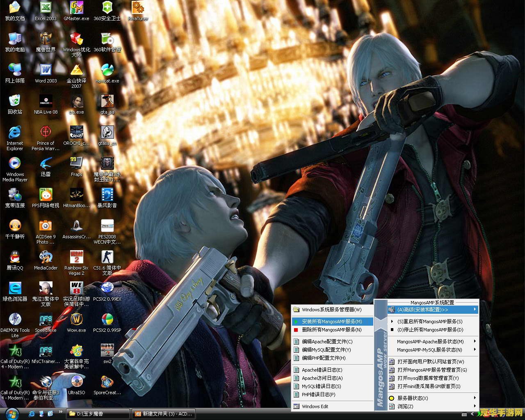Choose (S)重启所有MangosAMP服务(S) entry
Screen dimensions: 525x420
[x=433, y=322]
